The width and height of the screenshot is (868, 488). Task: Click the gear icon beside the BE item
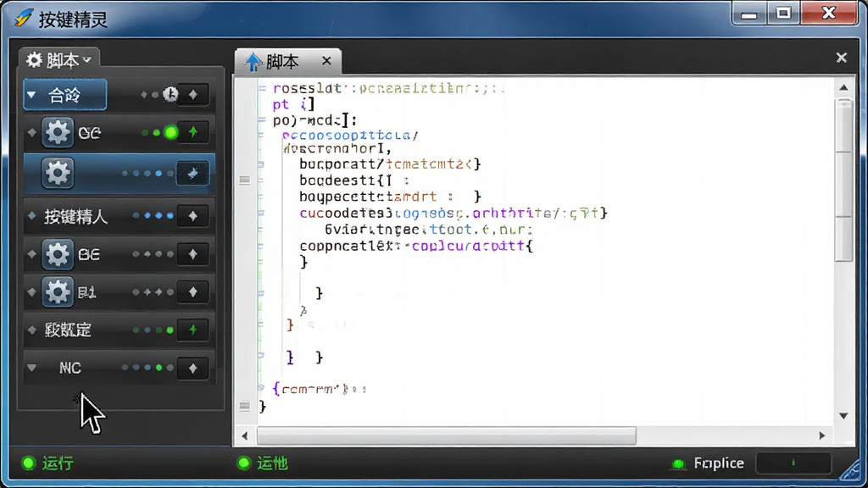tap(57, 254)
